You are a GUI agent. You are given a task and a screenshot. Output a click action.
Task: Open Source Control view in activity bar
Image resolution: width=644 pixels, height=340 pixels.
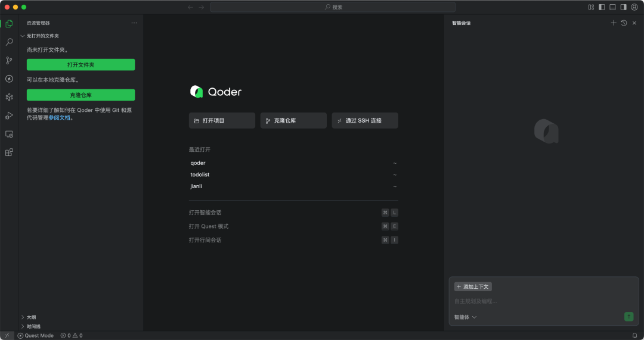(9, 60)
